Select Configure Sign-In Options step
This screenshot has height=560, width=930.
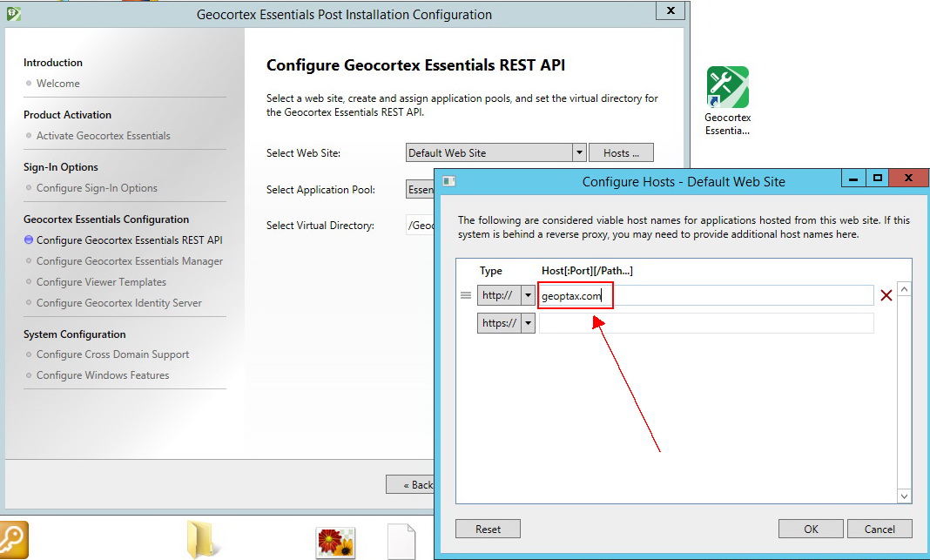tap(97, 188)
